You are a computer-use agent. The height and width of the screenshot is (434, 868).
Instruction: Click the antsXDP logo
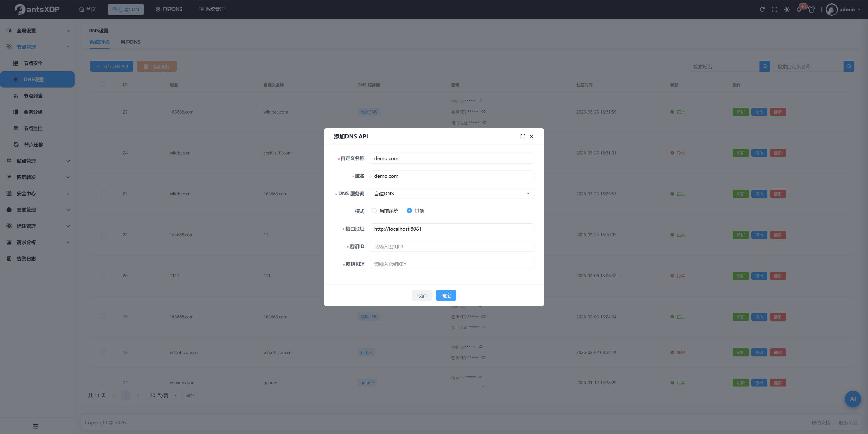click(x=37, y=9)
